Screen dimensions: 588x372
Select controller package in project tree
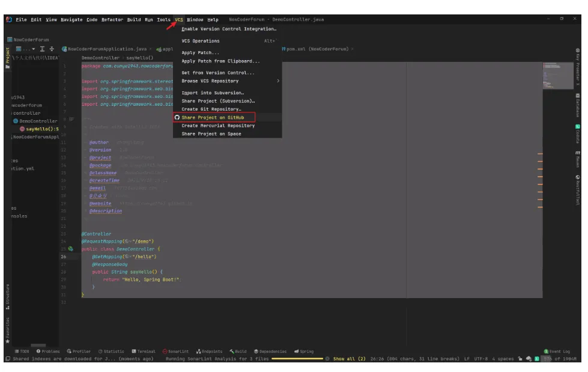[x=26, y=113]
